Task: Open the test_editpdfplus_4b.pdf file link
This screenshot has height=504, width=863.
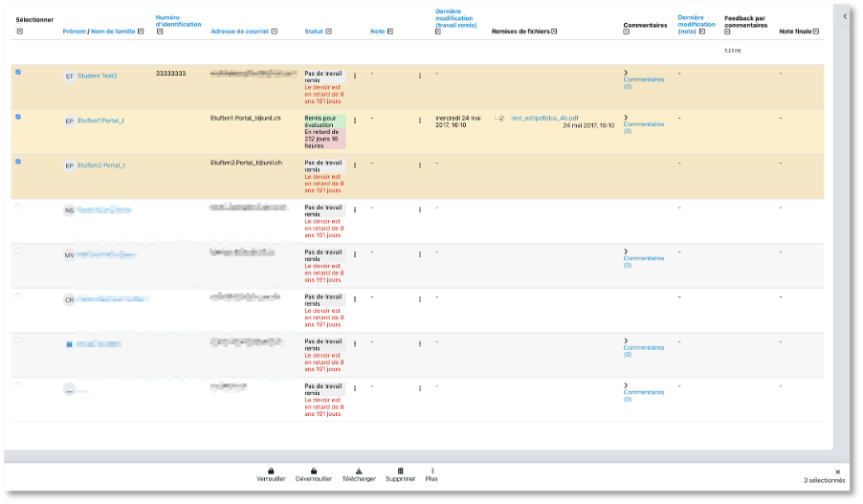Action: [544, 118]
